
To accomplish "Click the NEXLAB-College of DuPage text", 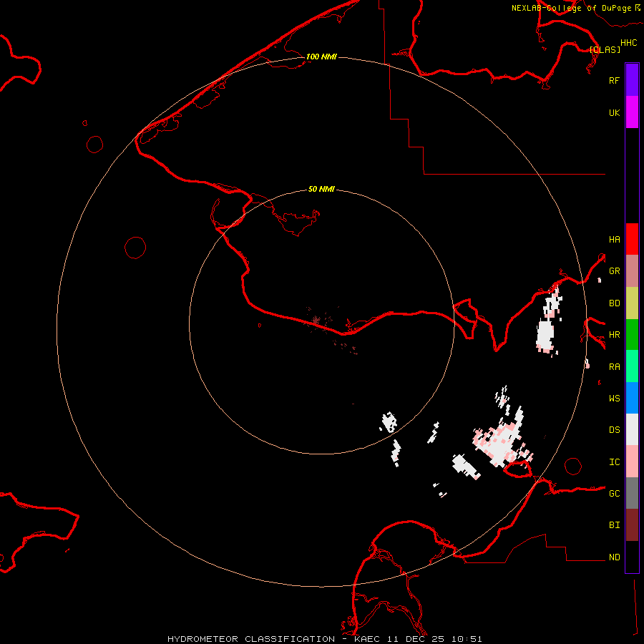I will pos(571,8).
